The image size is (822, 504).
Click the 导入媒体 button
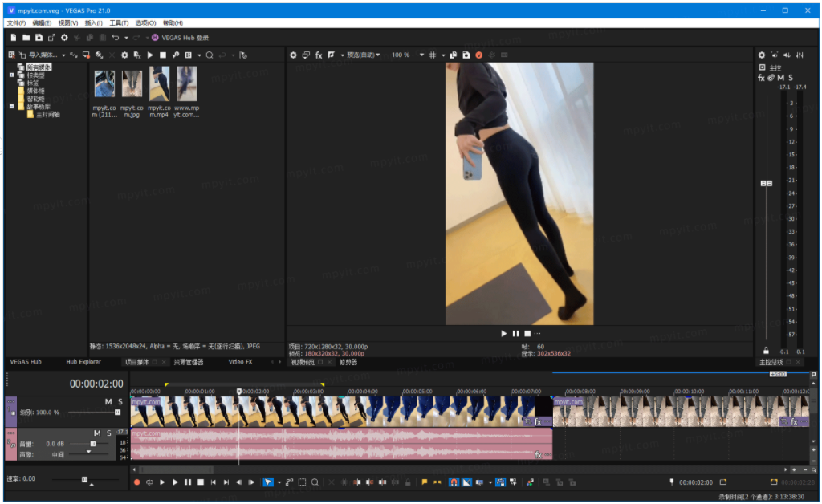coord(43,55)
